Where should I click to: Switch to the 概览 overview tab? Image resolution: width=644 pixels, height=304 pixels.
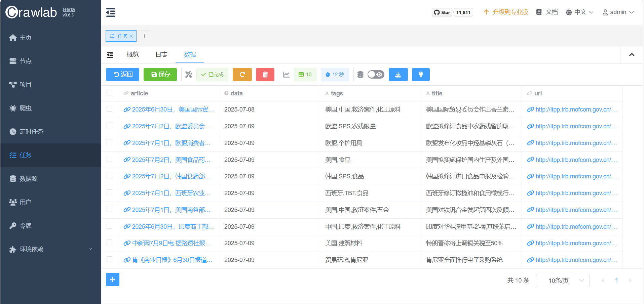(132, 54)
